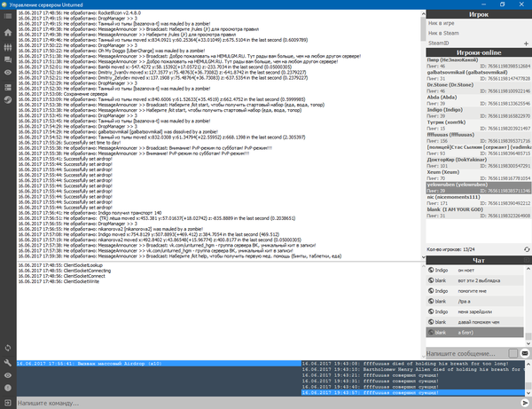The height and width of the screenshot is (409, 532).
Task: Click the refresh icon in lower sidebar
Action: [x=7, y=349]
